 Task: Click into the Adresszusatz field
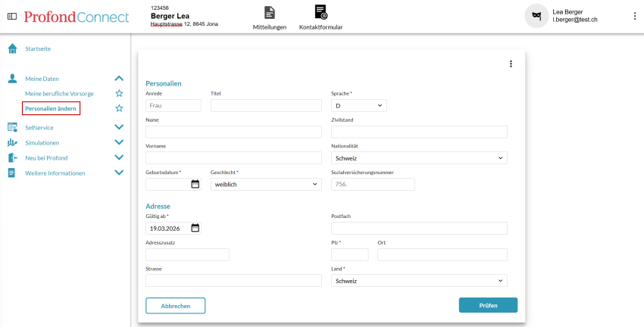187,254
